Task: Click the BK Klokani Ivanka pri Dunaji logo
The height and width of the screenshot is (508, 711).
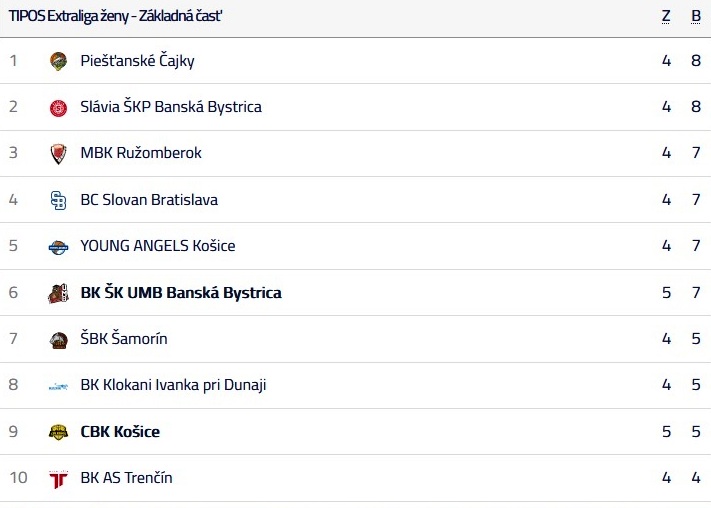Action: click(58, 386)
